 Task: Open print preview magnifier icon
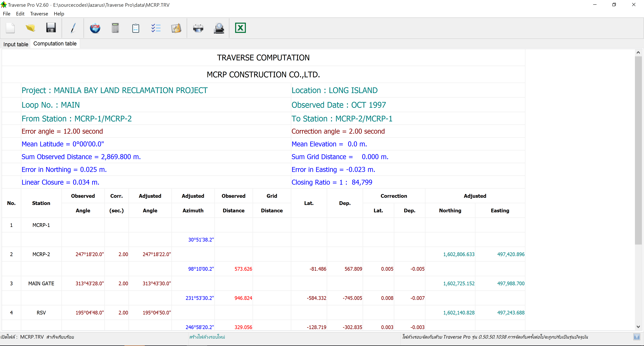(x=219, y=28)
